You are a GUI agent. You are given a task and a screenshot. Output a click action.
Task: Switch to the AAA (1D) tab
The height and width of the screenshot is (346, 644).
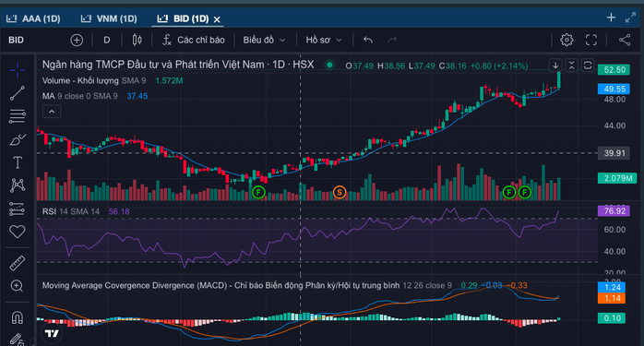pos(34,18)
